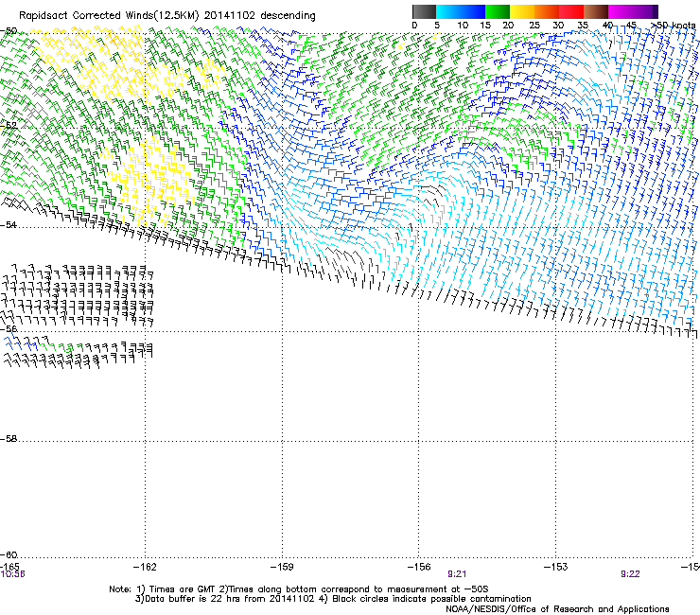The width and height of the screenshot is (700, 615).
Task: Click the -162 longitude axis label
Action: pyautogui.click(x=145, y=567)
